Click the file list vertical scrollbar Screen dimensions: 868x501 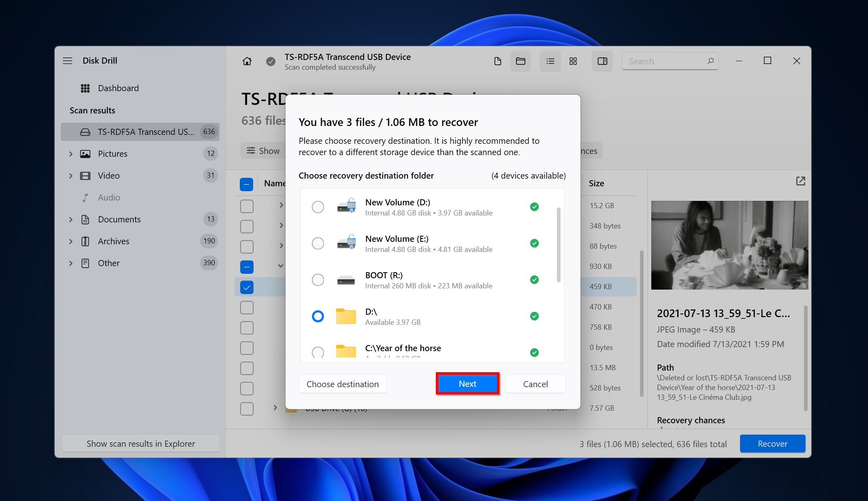pyautogui.click(x=642, y=324)
